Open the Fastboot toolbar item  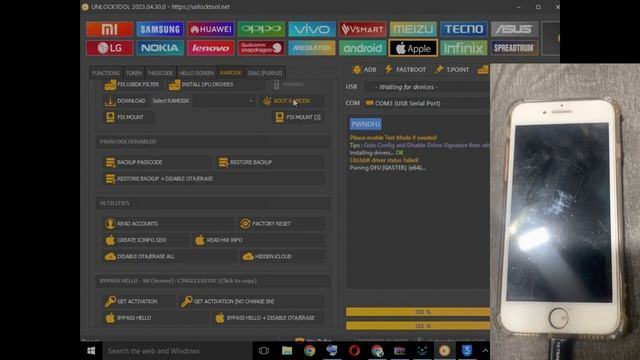(405, 70)
